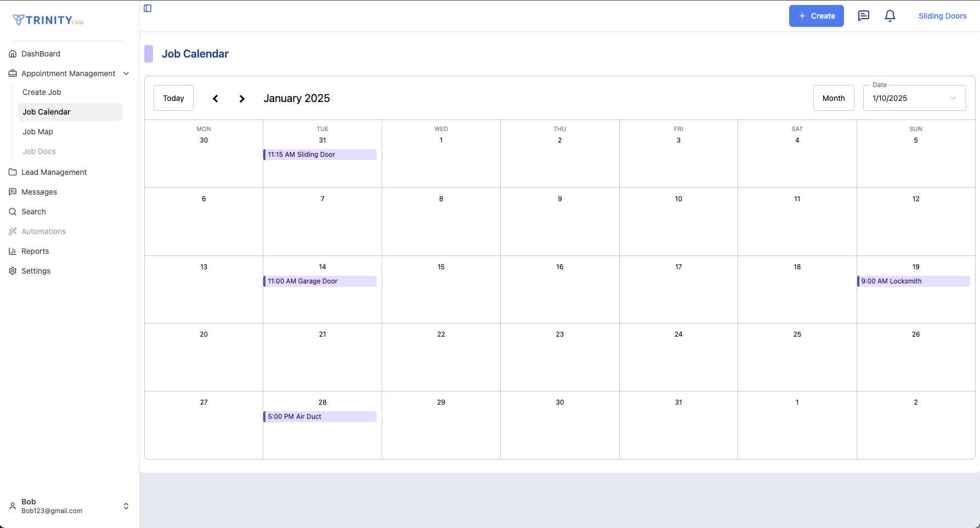Open the 5:00 PM Air Duct event
The width and height of the screenshot is (980, 528).
pos(320,417)
